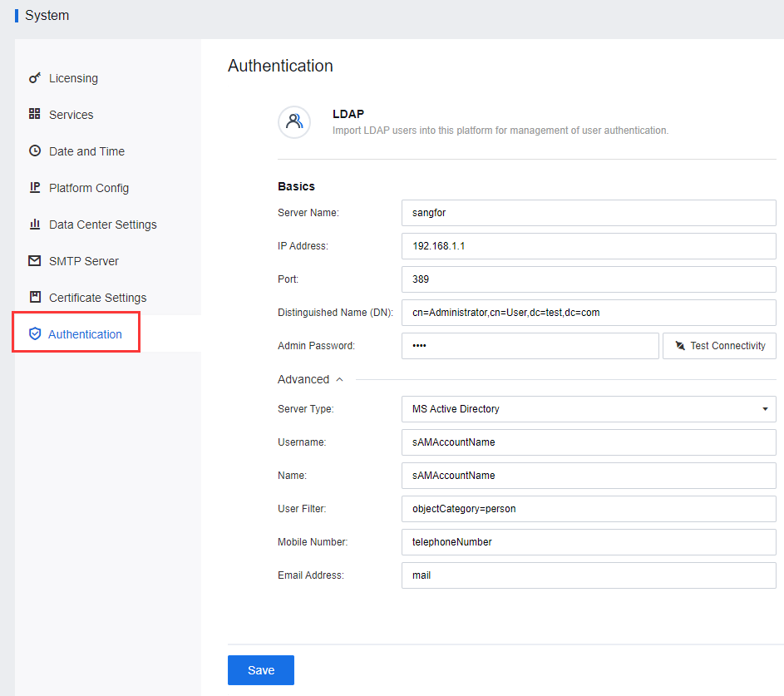Viewport: 784px width, 696px height.
Task: Click the Username attribute field
Action: pyautogui.click(x=589, y=442)
